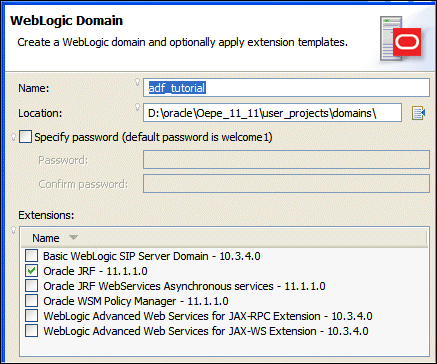Screen dimensions: 437x364
Task: Check Basic WebLogic SIP Server Domain extension
Action: (32, 256)
